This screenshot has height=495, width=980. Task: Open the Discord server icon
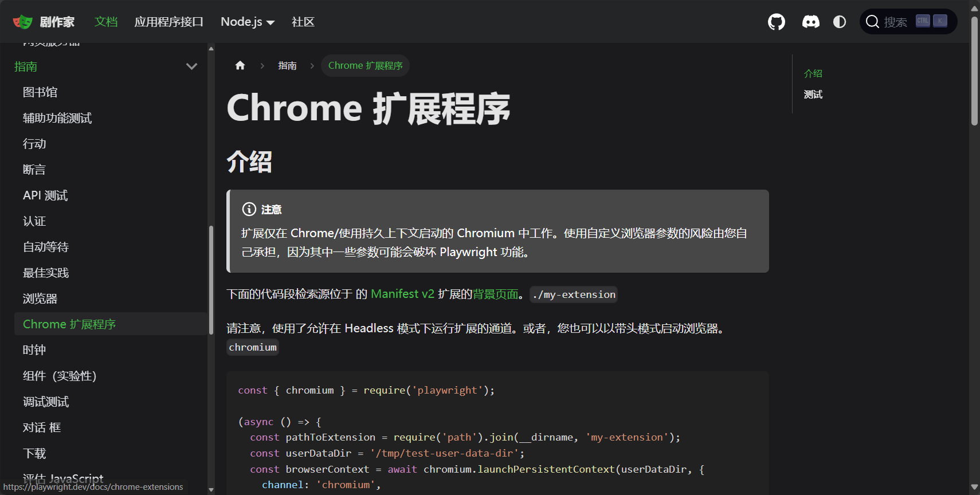point(810,22)
